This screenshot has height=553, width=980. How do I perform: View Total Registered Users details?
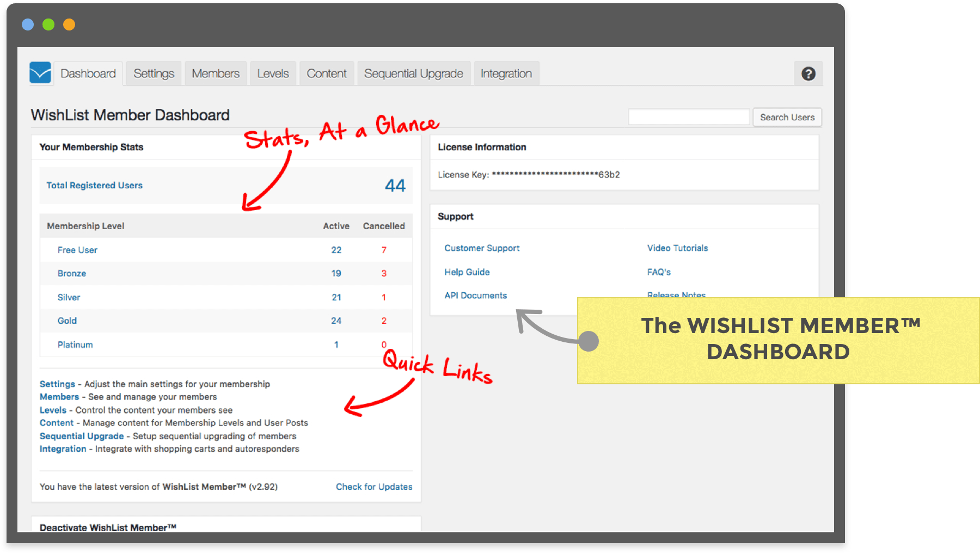94,185
